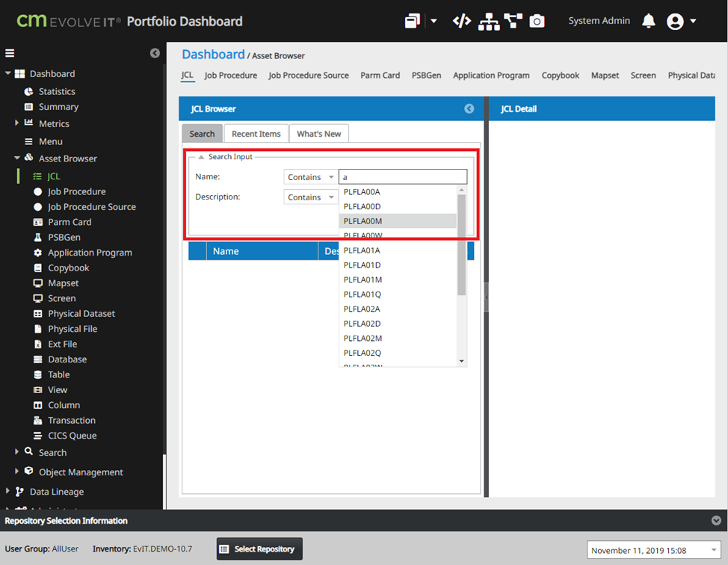Click the code brackets icon in the header

461,21
